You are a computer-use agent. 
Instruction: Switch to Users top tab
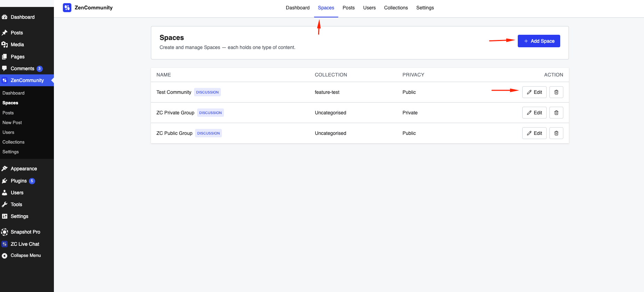click(369, 8)
